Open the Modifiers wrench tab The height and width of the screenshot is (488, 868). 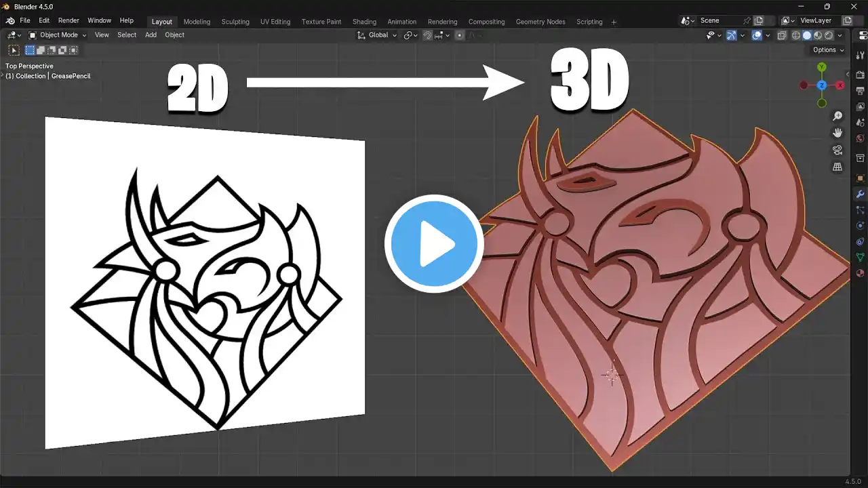(861, 195)
